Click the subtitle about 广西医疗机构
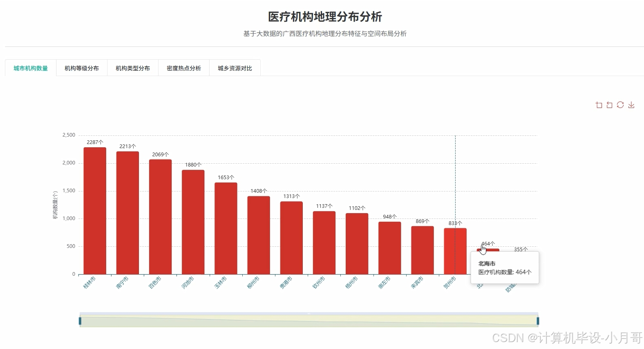 point(325,34)
